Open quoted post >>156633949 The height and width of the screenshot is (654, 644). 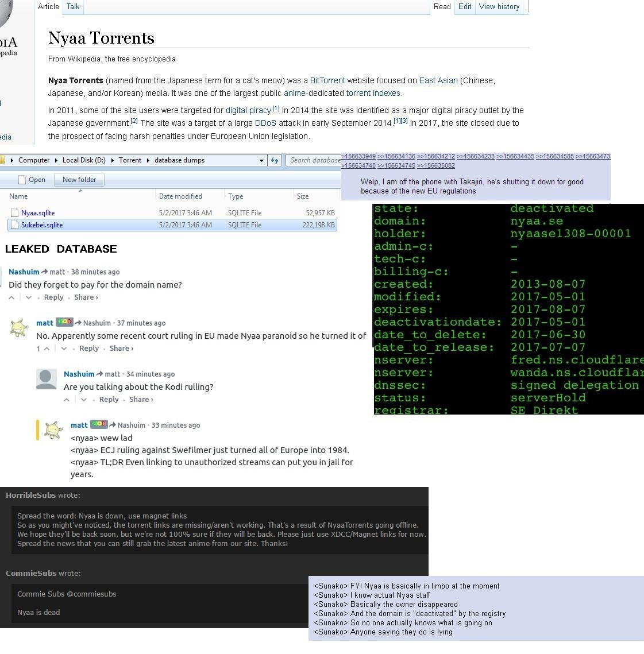pyautogui.click(x=358, y=156)
